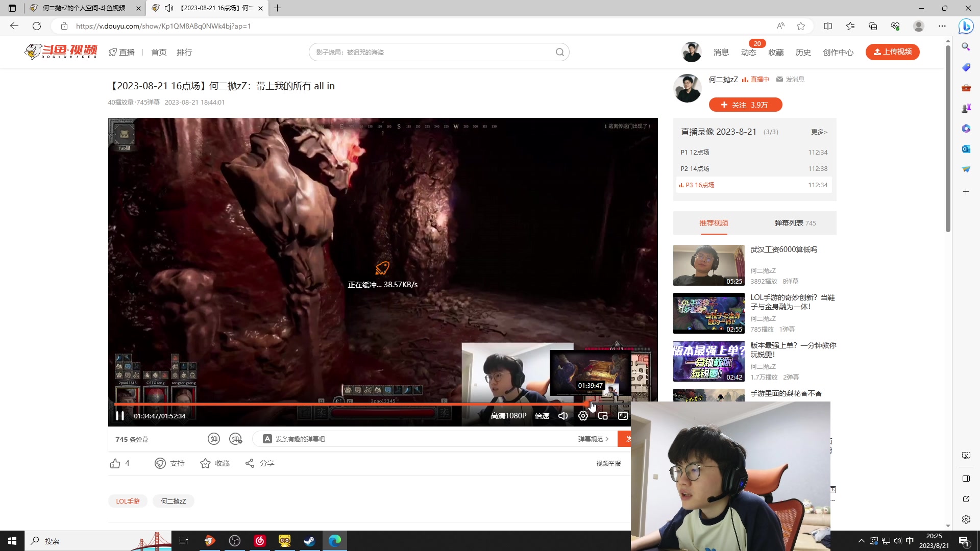Click the search magnifier icon
This screenshot has width=980, height=551.
tap(560, 52)
